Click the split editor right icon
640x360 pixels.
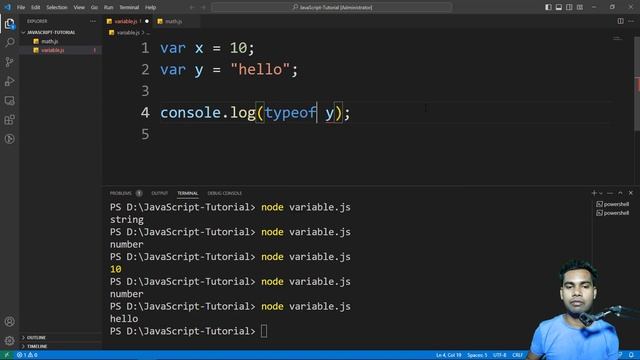[620, 21]
